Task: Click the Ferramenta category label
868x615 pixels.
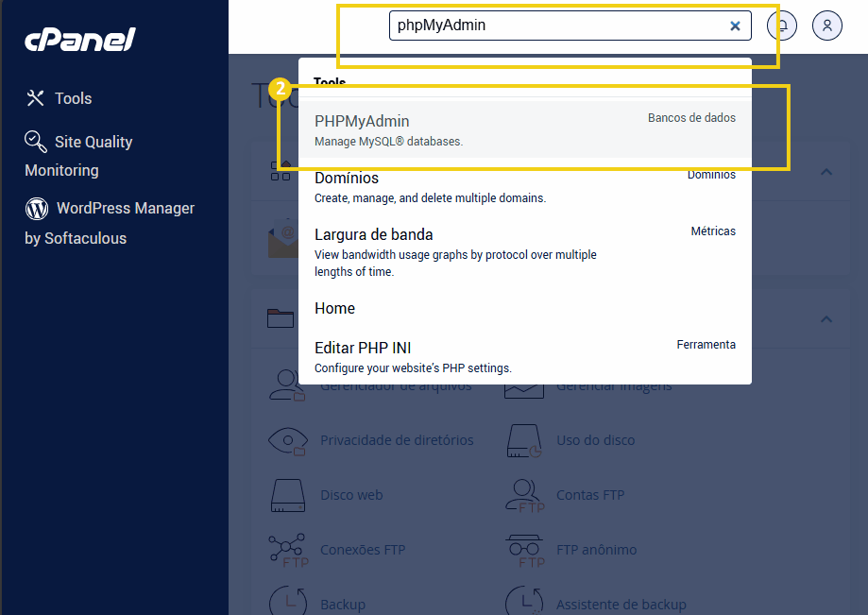Action: tap(706, 345)
